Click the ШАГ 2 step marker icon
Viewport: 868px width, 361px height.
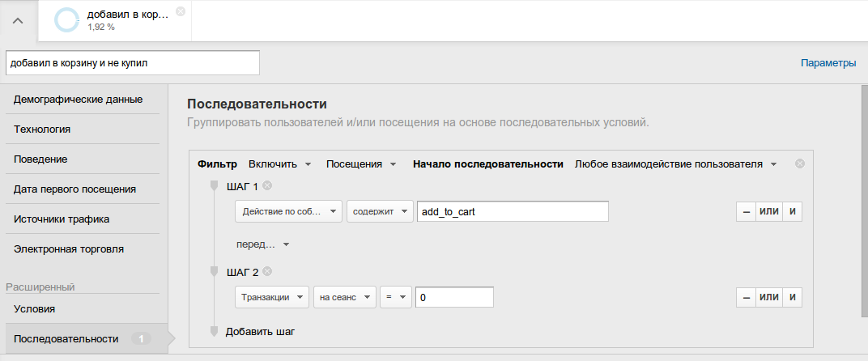215,271
